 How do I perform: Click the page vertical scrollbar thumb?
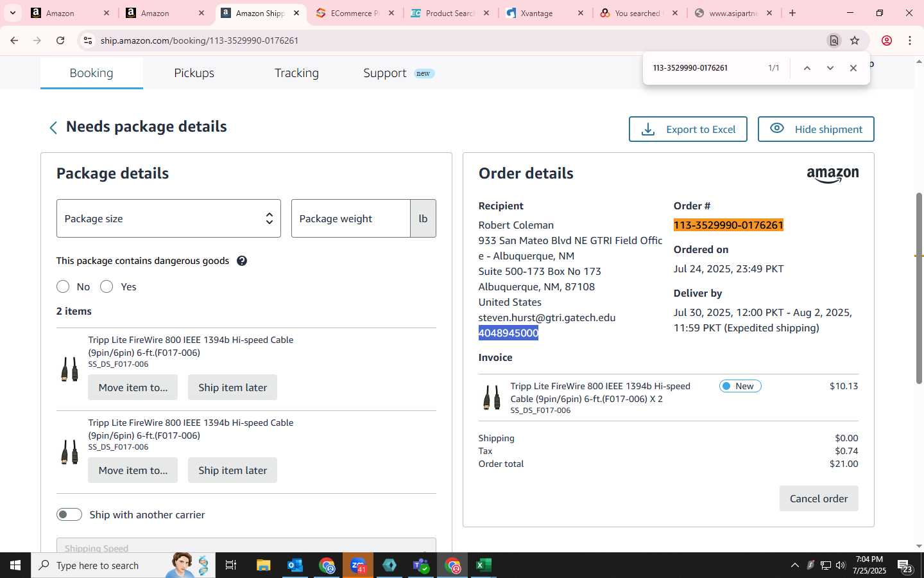click(x=919, y=288)
